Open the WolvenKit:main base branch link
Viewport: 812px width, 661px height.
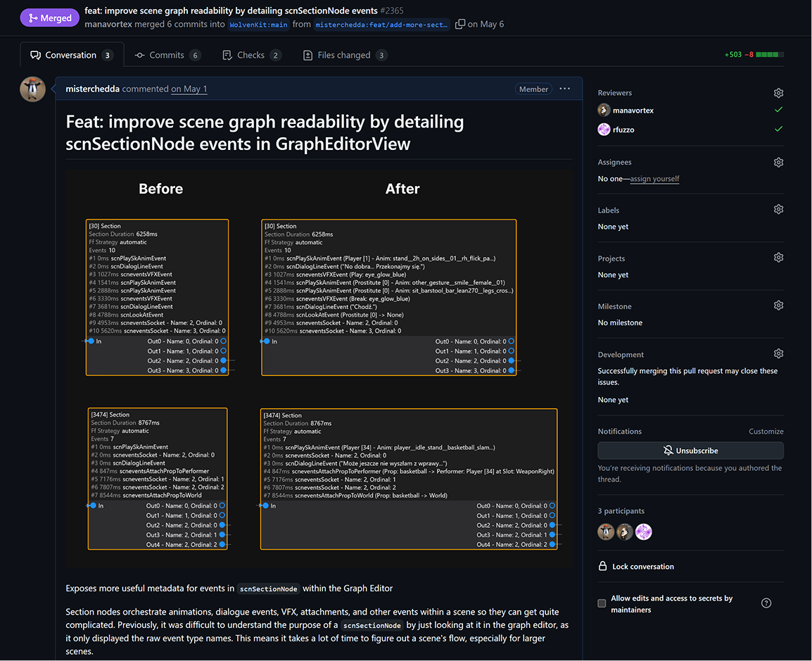[x=259, y=25]
